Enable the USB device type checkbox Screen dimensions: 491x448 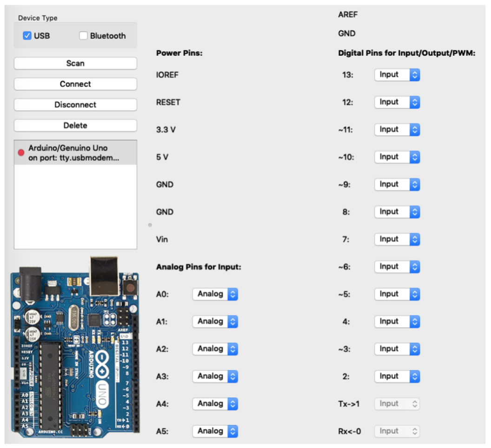click(x=27, y=36)
